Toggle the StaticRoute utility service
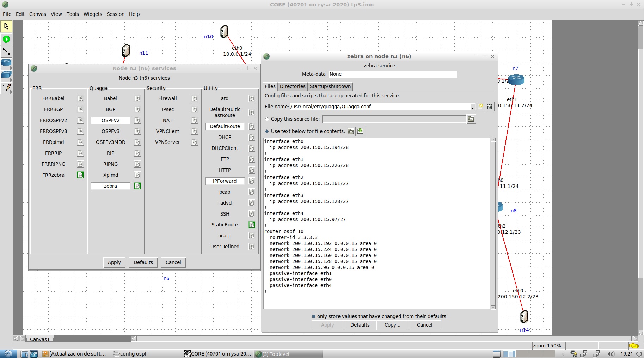Screen dimensions: 644x358 (225, 225)
